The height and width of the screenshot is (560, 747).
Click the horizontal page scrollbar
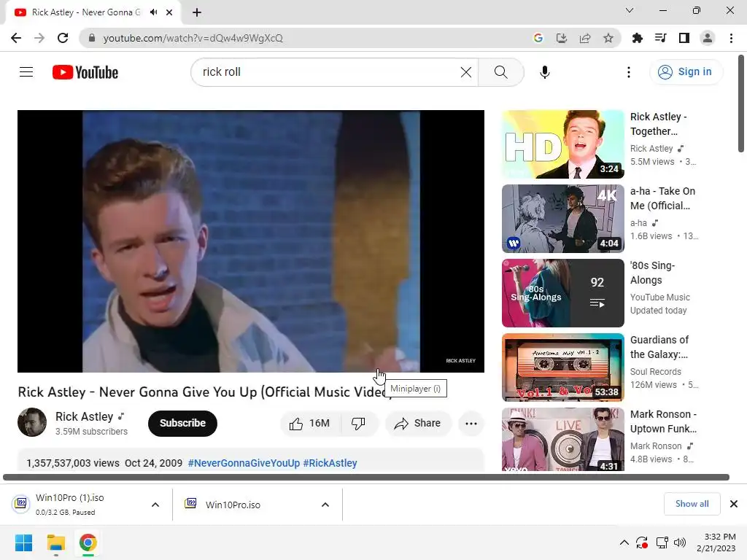pyautogui.click(x=366, y=477)
